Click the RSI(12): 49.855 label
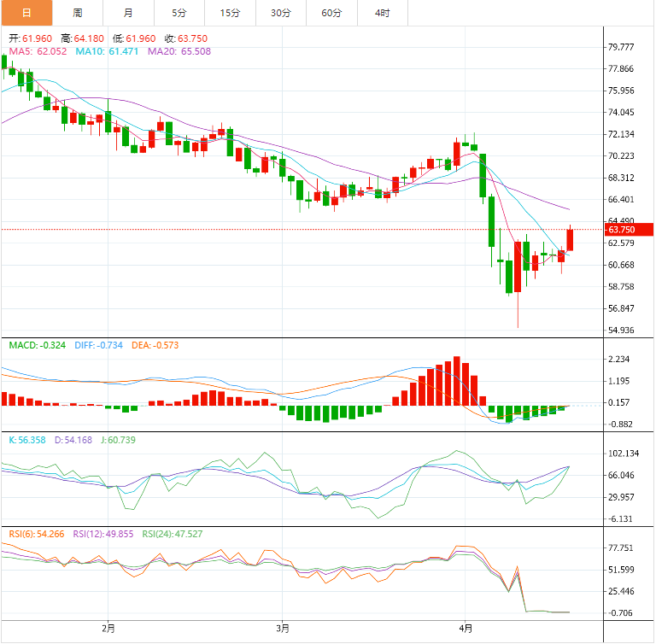 click(x=103, y=534)
